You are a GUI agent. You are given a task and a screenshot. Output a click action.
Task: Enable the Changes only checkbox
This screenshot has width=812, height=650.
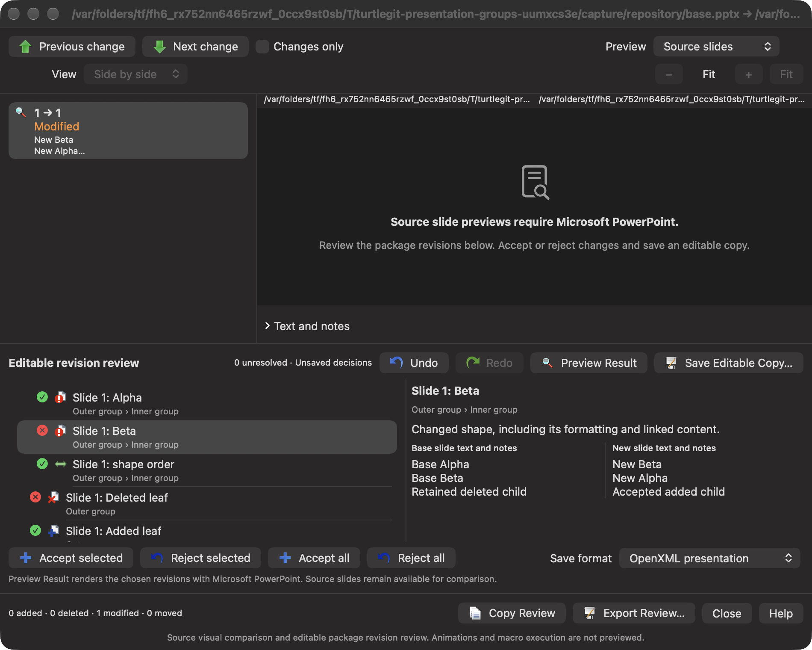tap(262, 47)
